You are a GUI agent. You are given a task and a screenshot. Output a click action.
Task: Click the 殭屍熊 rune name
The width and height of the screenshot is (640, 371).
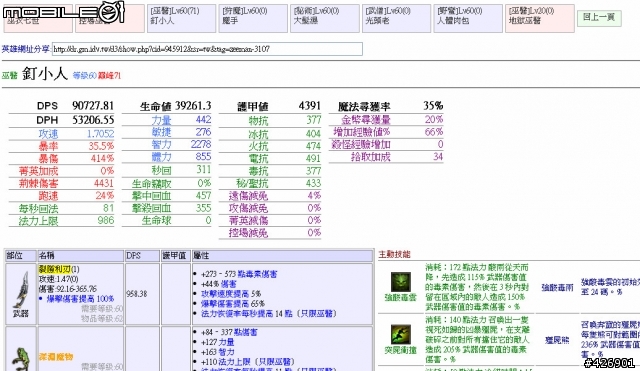[557, 340]
